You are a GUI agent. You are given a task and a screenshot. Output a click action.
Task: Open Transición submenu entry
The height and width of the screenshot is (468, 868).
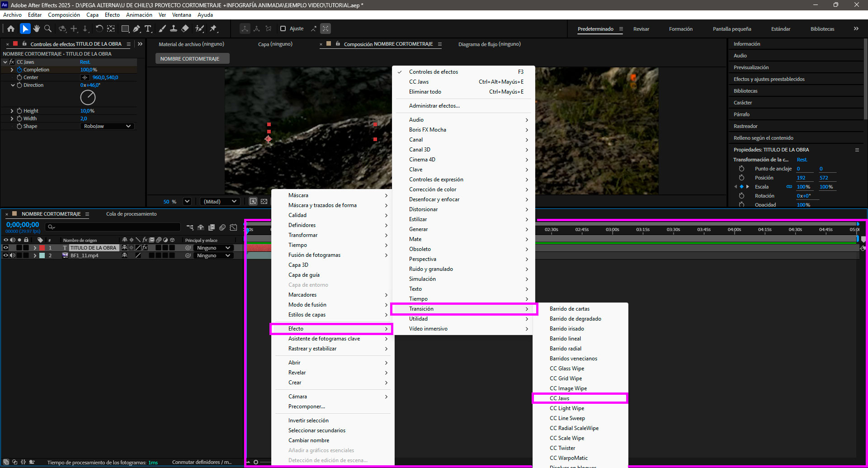[x=464, y=309]
